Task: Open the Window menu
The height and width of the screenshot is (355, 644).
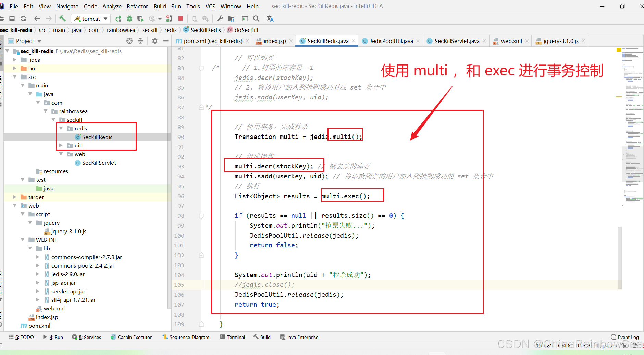Action: (x=231, y=6)
